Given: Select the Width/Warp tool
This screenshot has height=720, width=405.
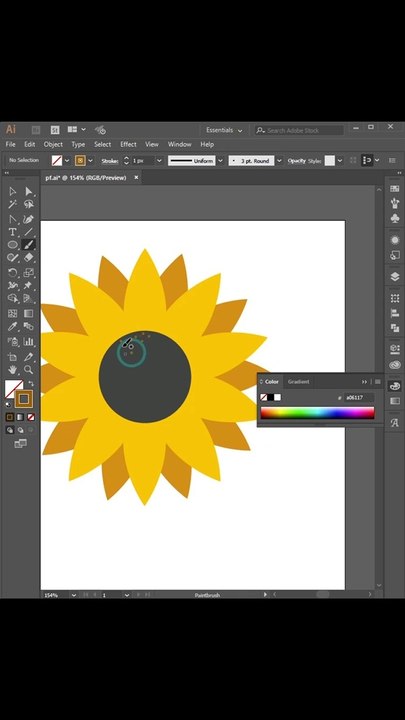Looking at the screenshot, I should point(12,286).
